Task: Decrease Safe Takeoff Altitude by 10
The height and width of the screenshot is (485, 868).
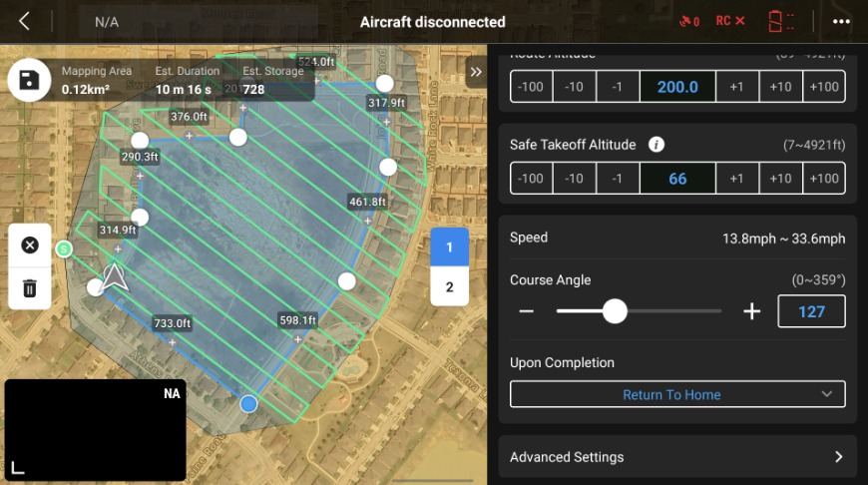Action: (x=574, y=179)
